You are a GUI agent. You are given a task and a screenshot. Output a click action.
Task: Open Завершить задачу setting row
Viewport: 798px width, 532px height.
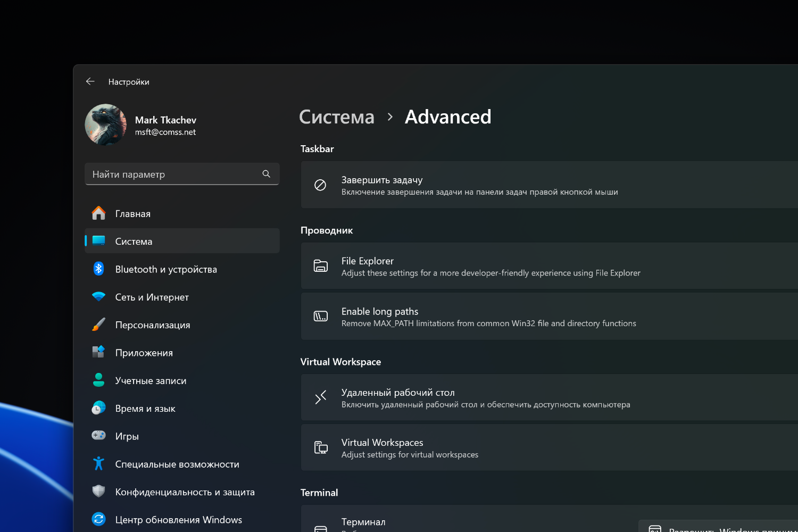point(549,185)
